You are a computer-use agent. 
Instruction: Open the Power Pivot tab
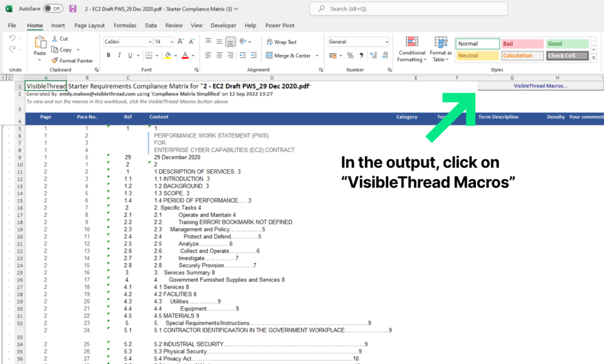(x=280, y=25)
